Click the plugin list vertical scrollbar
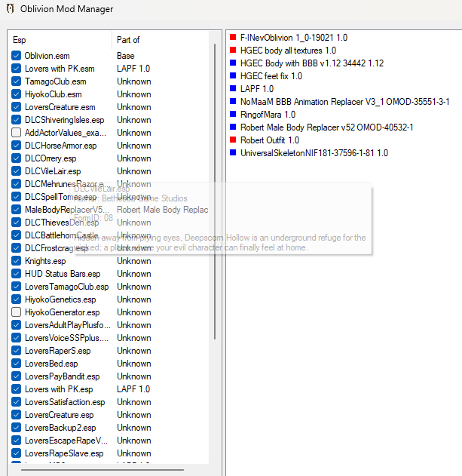The height and width of the screenshot is (476, 462). pyautogui.click(x=215, y=192)
